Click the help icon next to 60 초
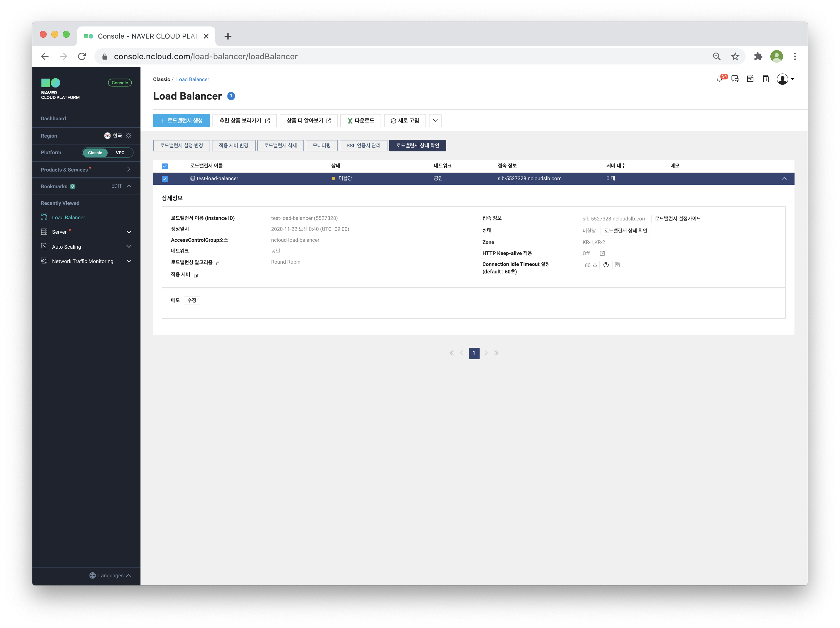Viewport: 840px width, 628px height. [x=606, y=265]
